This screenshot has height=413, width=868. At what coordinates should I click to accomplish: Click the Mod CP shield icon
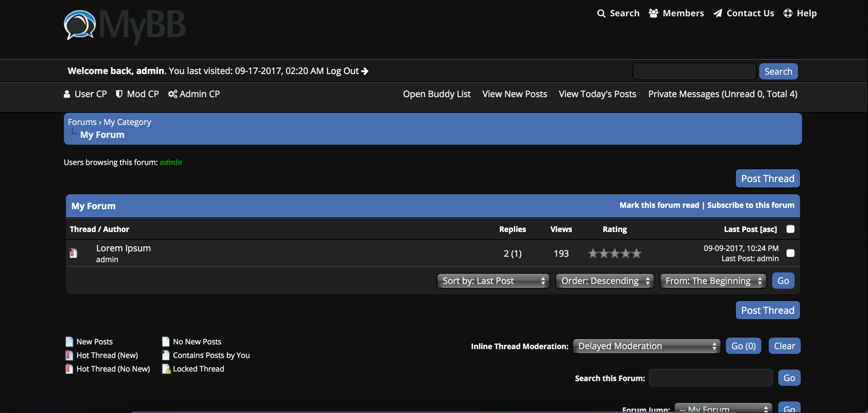(119, 94)
